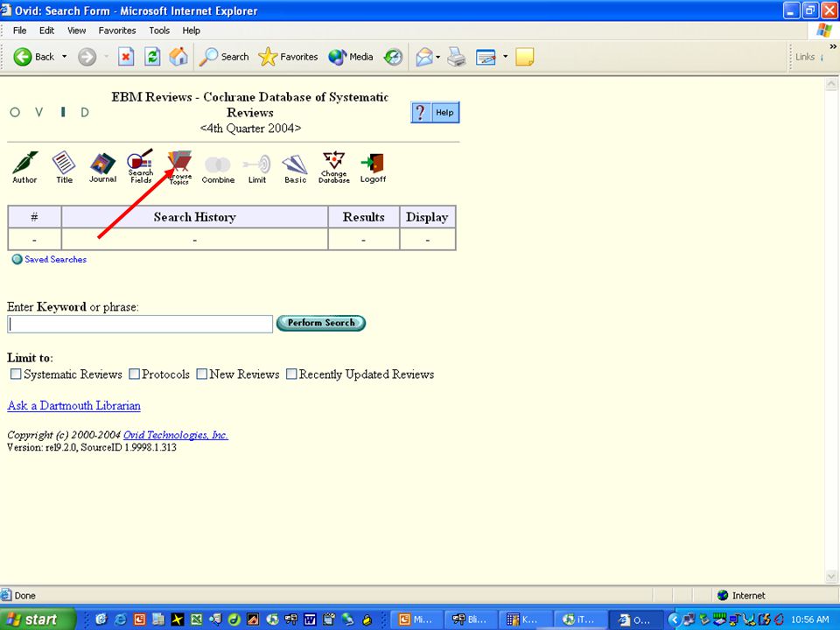The width and height of the screenshot is (840, 630).
Task: Open the Favorites pane
Action: [288, 57]
